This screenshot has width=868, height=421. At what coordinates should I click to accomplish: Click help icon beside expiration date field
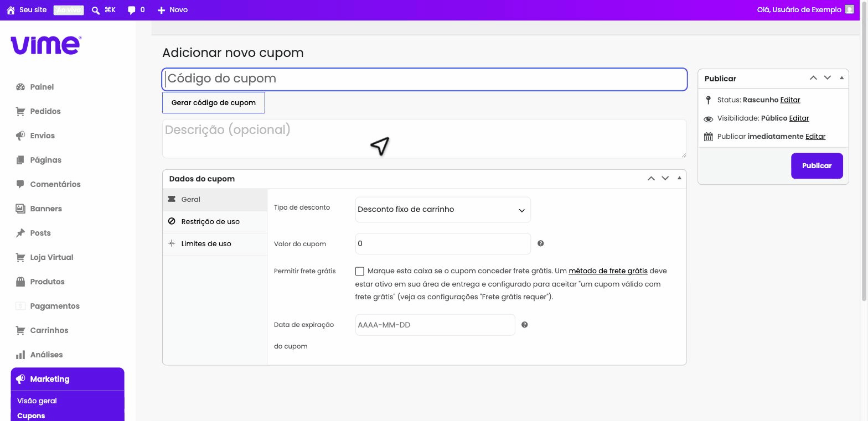[x=525, y=325]
